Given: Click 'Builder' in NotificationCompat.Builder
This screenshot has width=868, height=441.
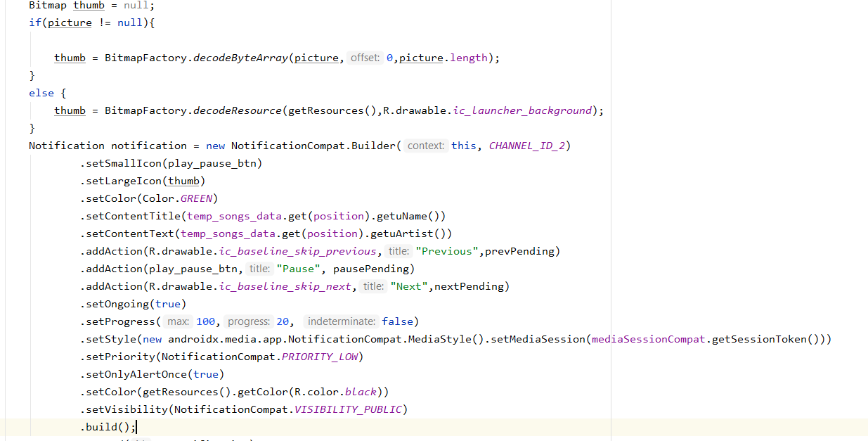Looking at the screenshot, I should [x=373, y=146].
